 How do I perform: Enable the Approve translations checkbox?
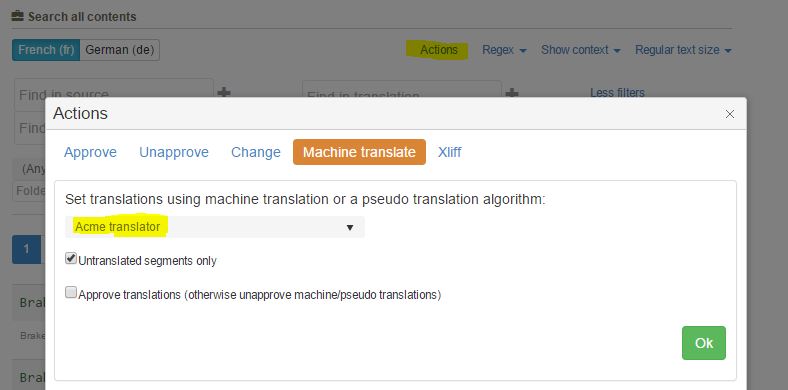point(71,292)
